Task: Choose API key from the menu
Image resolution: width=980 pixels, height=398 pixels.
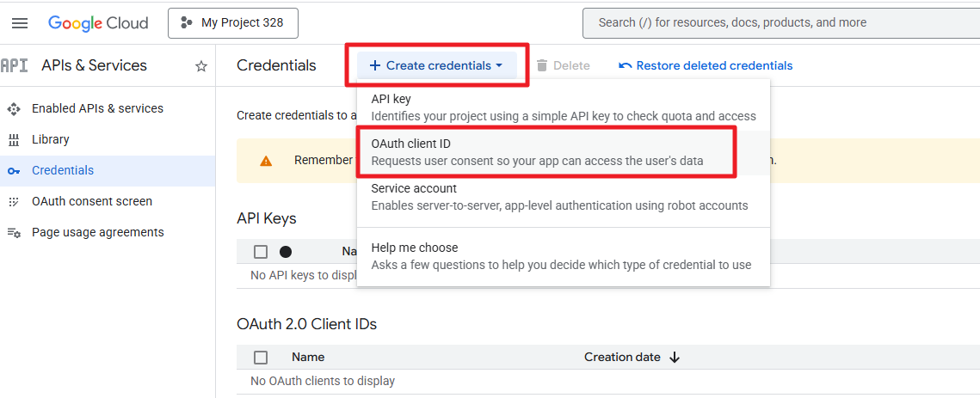Action: click(563, 107)
